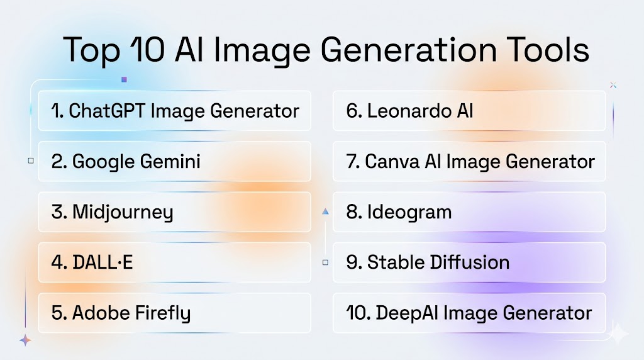Image resolution: width=644 pixels, height=360 pixels.
Task: Click the thin line connecting triangle and square
Action: coord(325,237)
